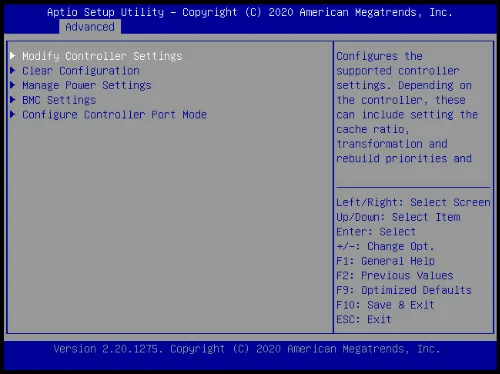500x374 pixels.
Task: Open BMC Settings submenu
Action: coord(59,100)
